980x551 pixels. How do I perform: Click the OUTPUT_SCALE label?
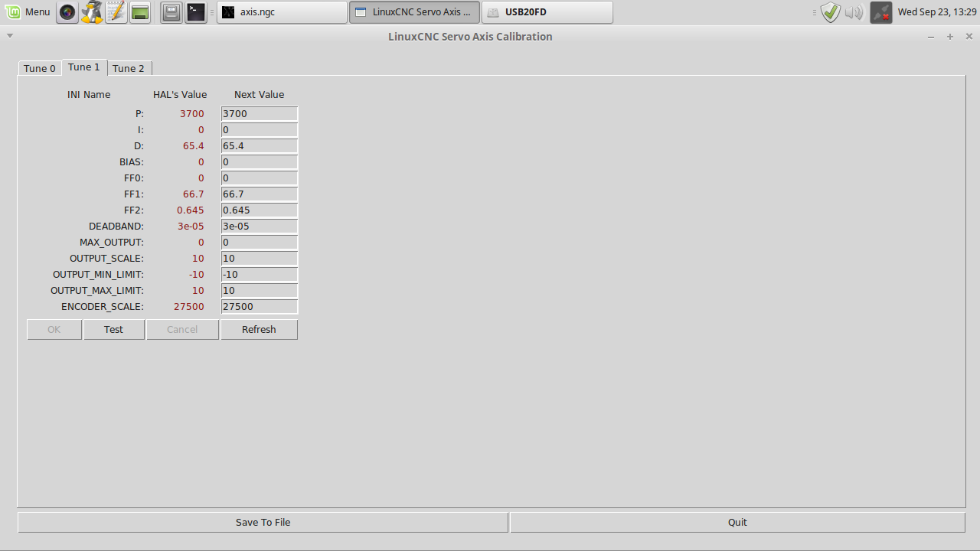click(106, 258)
